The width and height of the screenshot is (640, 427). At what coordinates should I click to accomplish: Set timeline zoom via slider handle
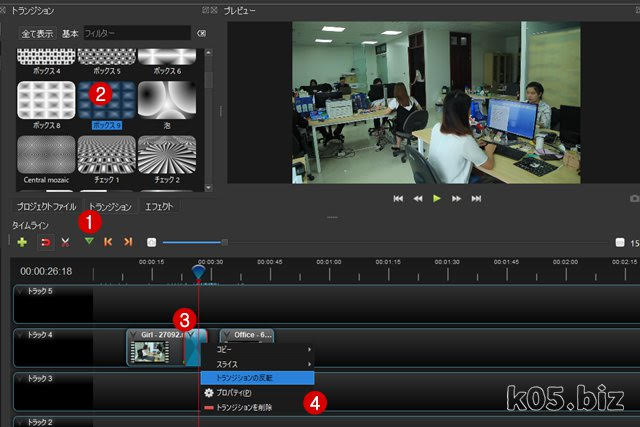[x=224, y=242]
